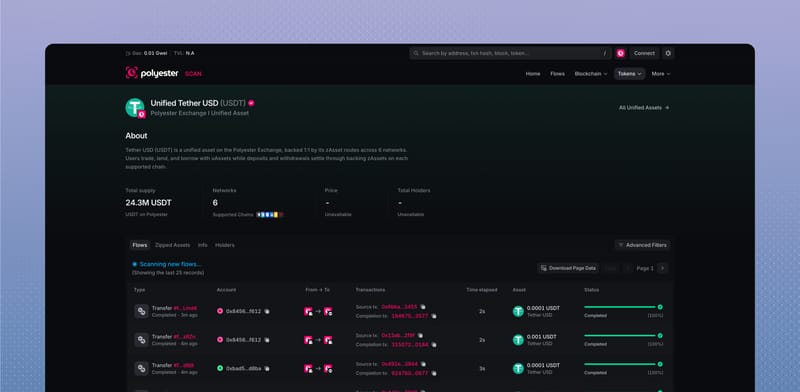Click the Connect button

click(644, 53)
